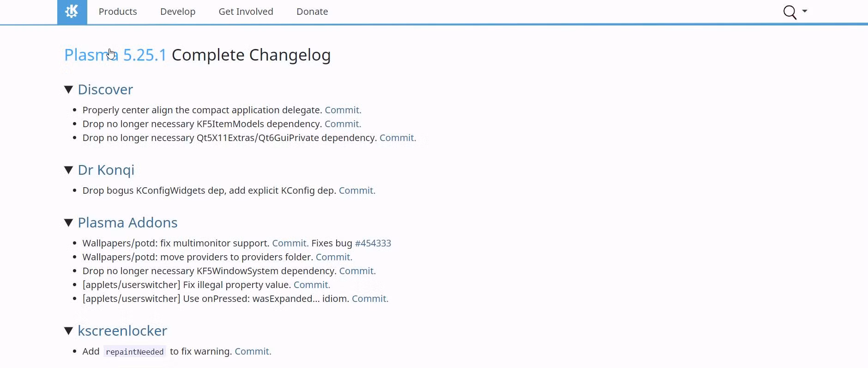This screenshot has height=368, width=868.
Task: Click 'Complete Changelog' heading text
Action: (251, 55)
